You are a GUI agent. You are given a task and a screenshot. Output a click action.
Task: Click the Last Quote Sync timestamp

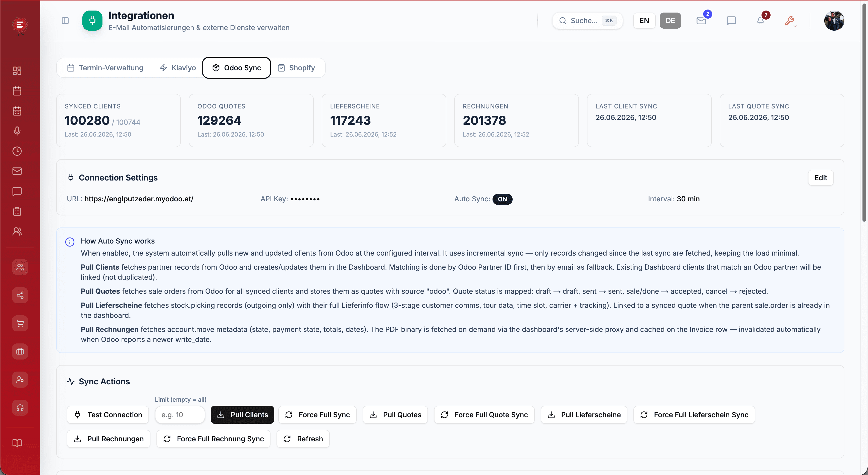758,117
